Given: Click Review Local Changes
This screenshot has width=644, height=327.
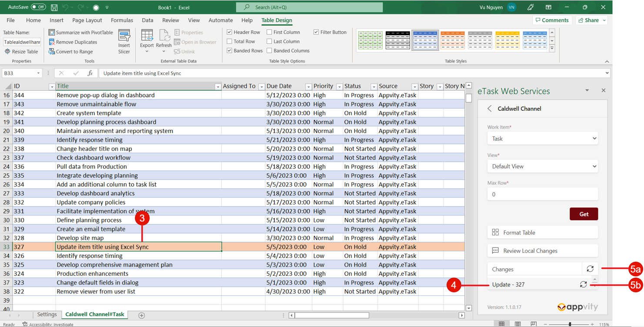Looking at the screenshot, I should (542, 251).
